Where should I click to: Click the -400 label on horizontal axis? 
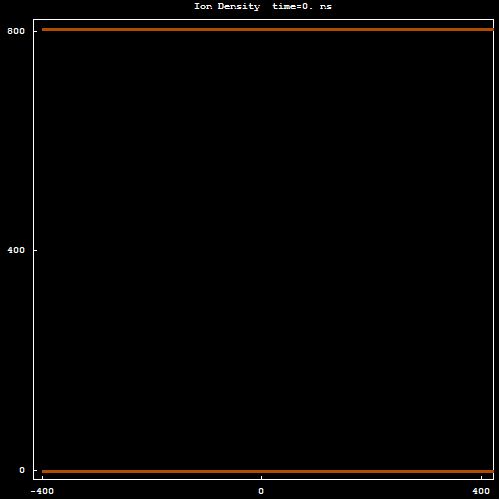42,491
